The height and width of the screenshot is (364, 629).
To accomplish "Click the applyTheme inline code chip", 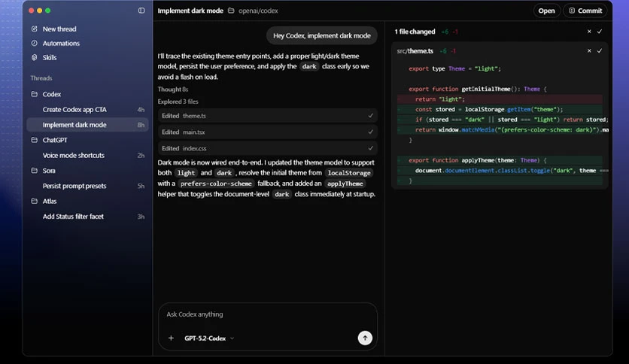I will [x=345, y=184].
